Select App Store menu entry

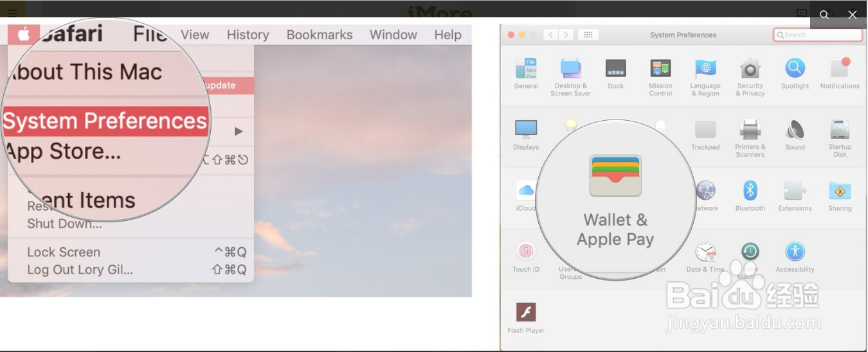63,152
